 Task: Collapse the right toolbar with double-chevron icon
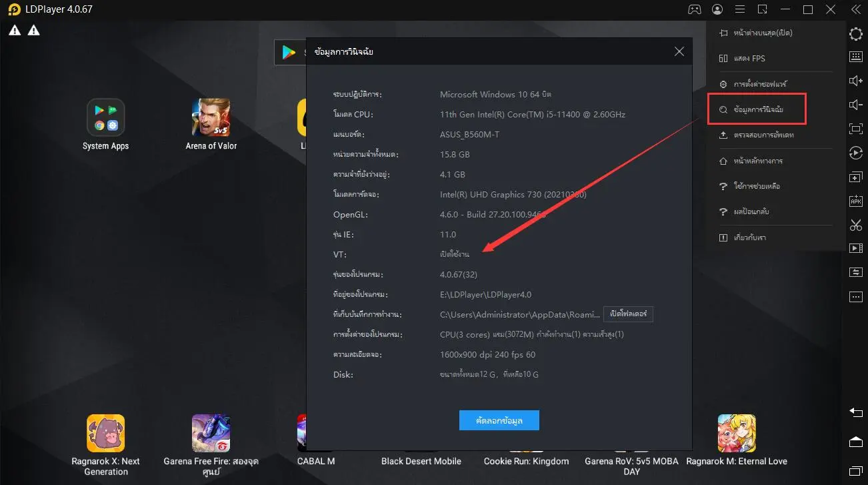856,9
